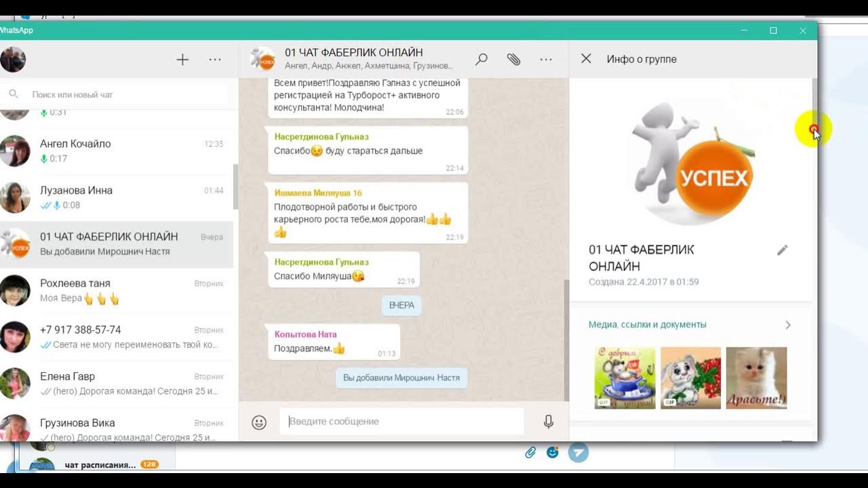Click paperclip icon in background messenger window
The image size is (868, 488).
530,452
